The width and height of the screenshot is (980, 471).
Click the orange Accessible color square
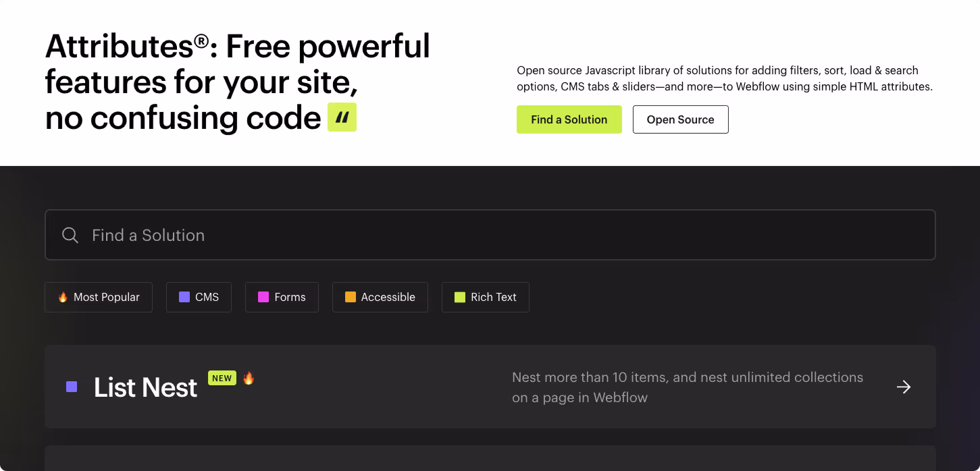pos(351,297)
